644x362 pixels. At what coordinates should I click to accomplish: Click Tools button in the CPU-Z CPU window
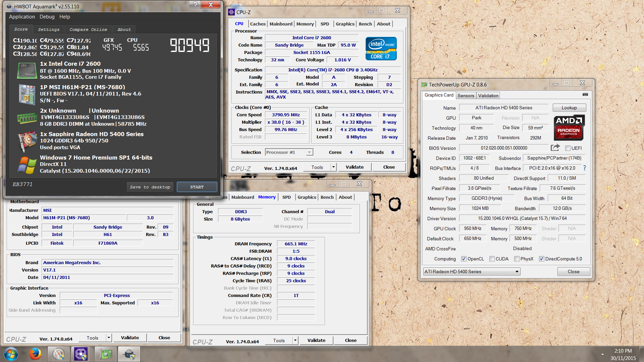pos(317,167)
